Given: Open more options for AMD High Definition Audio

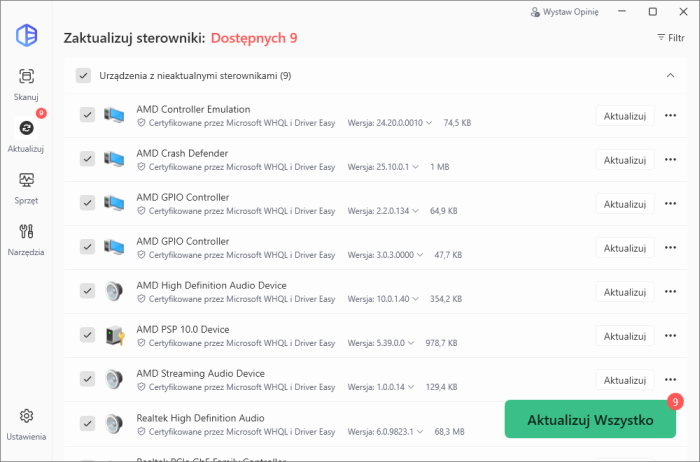Looking at the screenshot, I should click(x=671, y=291).
